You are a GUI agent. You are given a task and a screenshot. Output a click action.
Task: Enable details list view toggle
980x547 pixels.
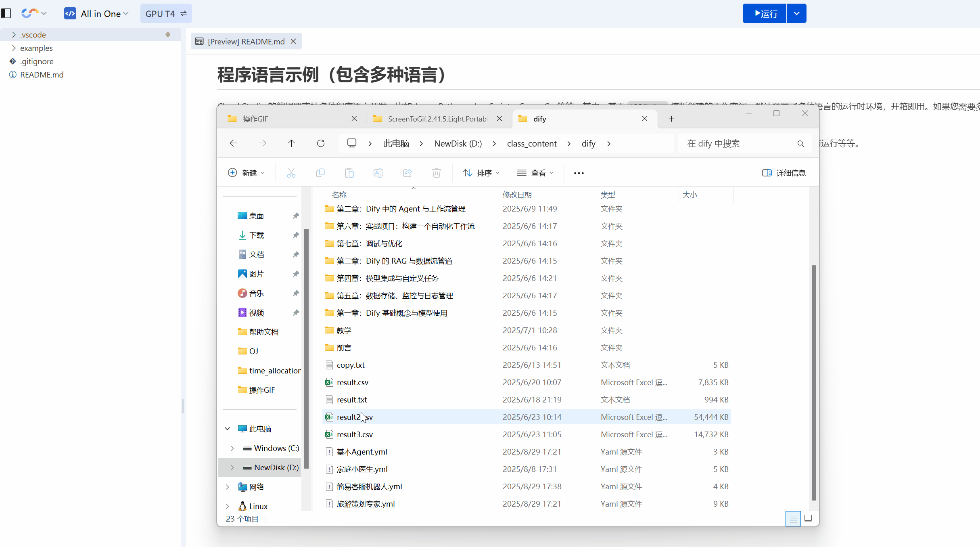[x=793, y=518]
